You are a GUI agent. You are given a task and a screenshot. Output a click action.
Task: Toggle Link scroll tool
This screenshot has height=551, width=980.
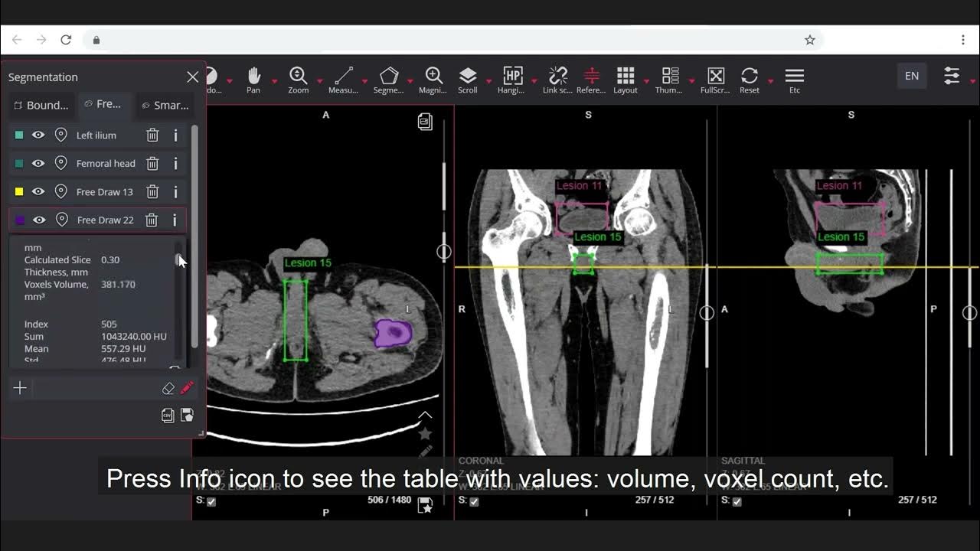pos(557,80)
